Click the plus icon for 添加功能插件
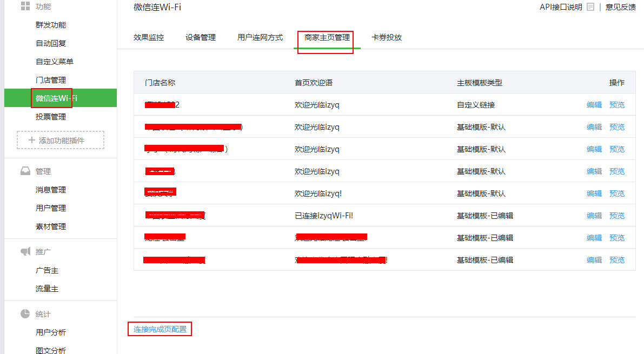 [x=32, y=140]
